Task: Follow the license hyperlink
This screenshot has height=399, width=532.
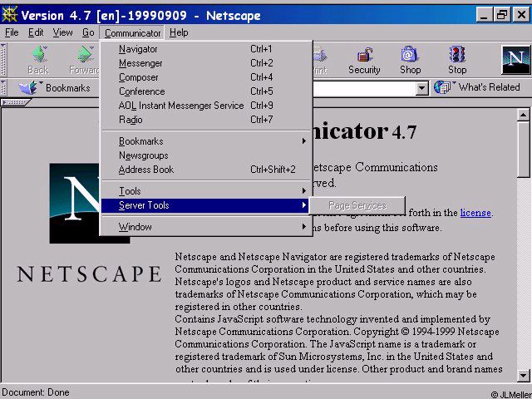Action: tap(475, 213)
